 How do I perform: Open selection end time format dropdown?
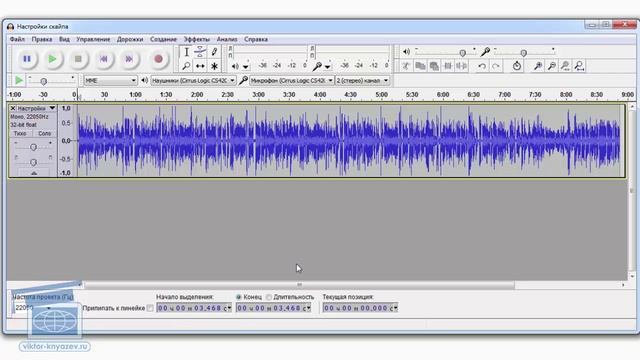click(x=308, y=308)
